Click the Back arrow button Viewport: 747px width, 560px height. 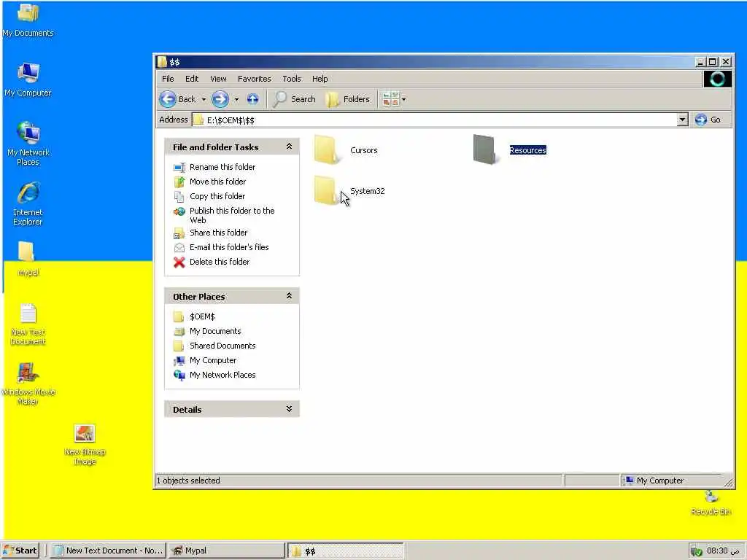[x=168, y=99]
